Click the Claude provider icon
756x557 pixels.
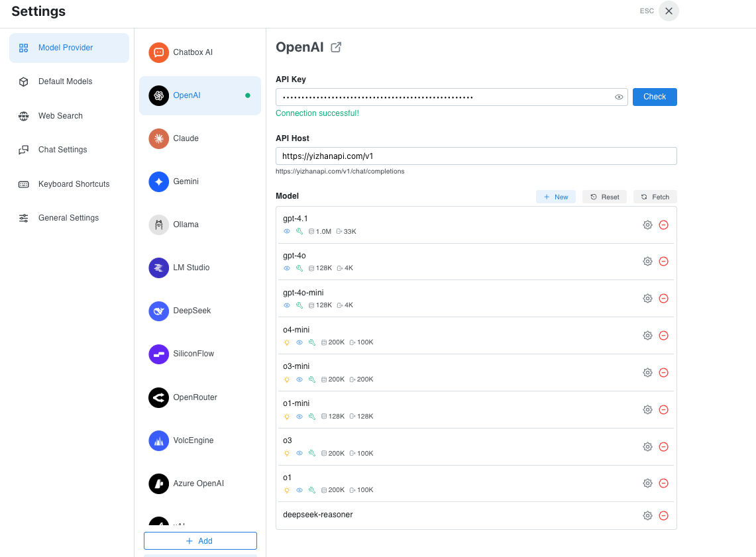(158, 139)
